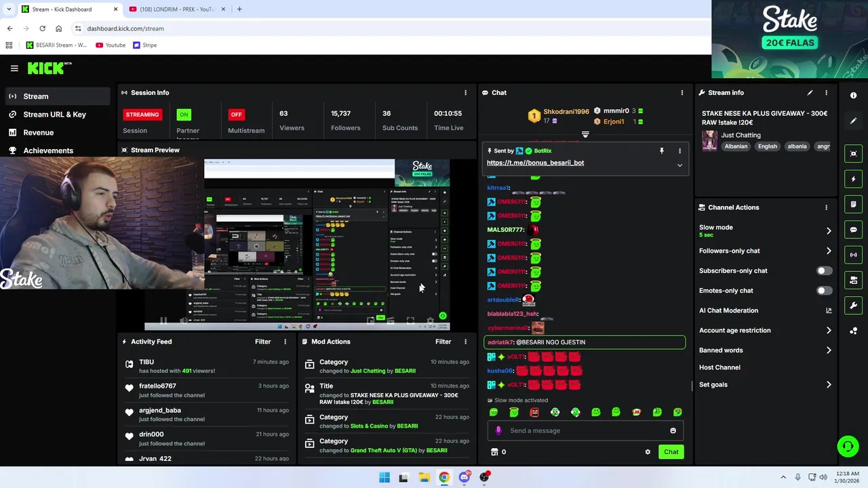Open Stream URL & Key page
Screen dimensions: 868x488
click(x=56, y=115)
